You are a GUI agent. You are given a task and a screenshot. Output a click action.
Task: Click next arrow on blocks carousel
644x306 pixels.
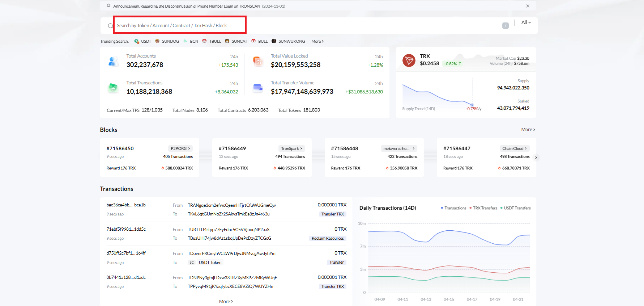[536, 158]
